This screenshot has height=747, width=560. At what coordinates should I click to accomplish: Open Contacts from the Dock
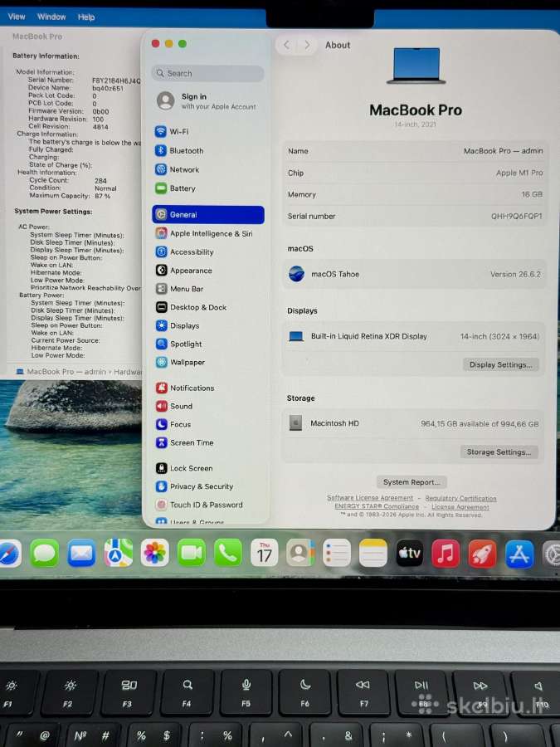point(300,553)
